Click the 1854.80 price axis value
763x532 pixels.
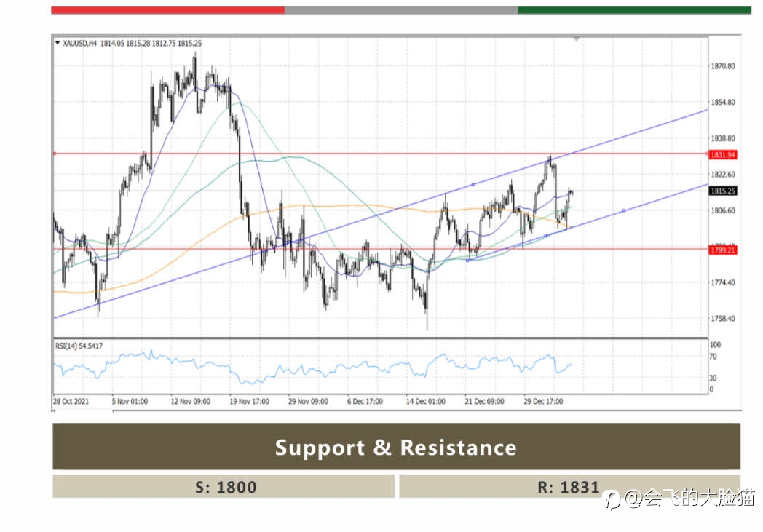(x=723, y=102)
